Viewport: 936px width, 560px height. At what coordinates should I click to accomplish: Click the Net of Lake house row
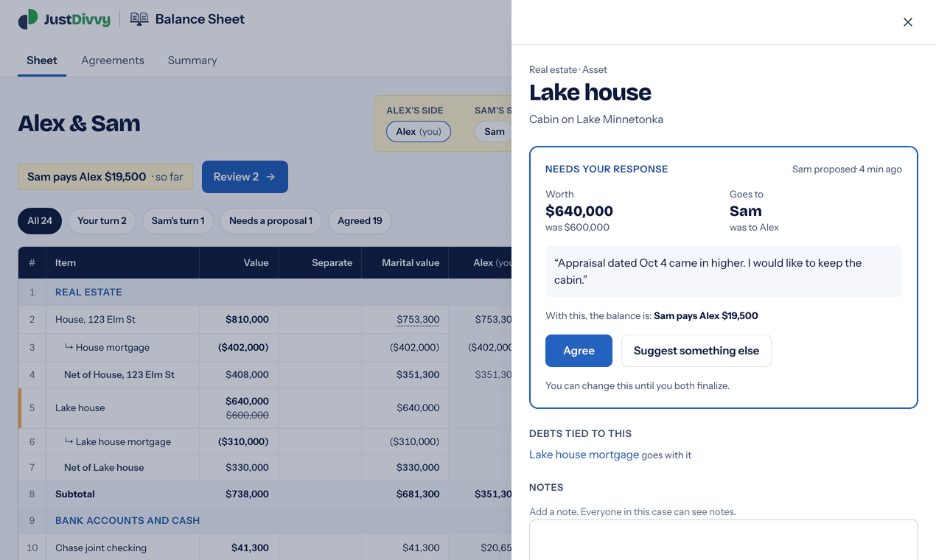265,467
